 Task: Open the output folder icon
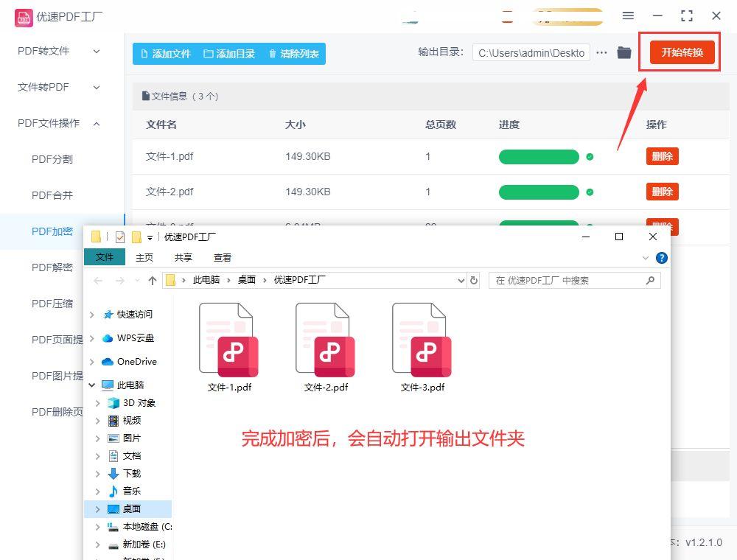point(624,52)
